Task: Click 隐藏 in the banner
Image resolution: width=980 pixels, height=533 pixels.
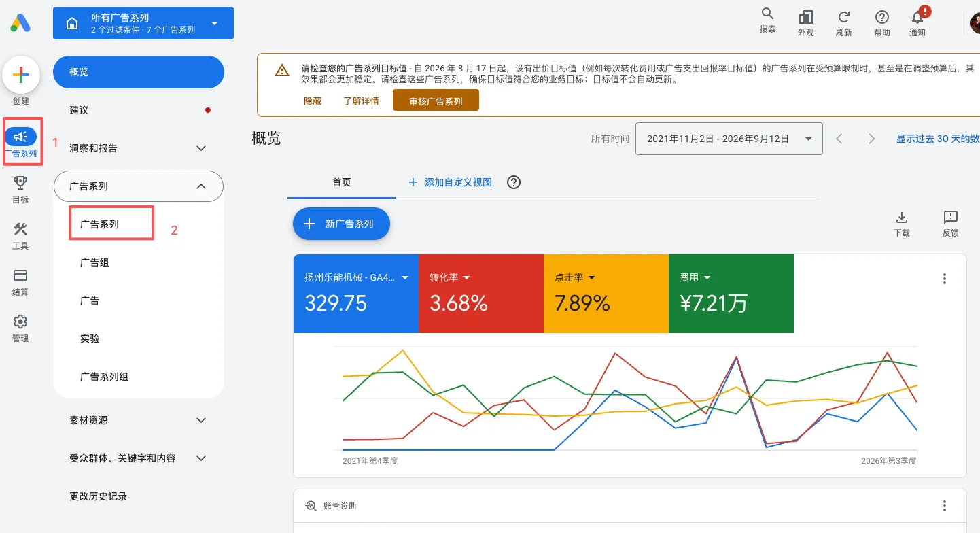Action: click(313, 101)
